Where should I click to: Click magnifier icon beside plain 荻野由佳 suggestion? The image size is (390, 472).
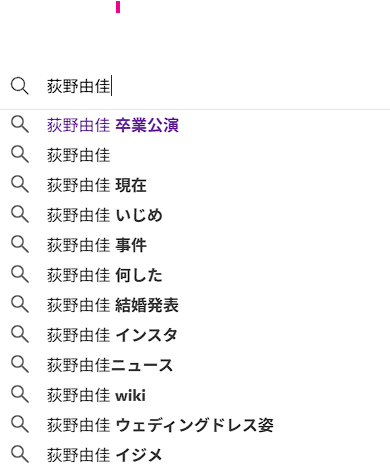coord(20,155)
